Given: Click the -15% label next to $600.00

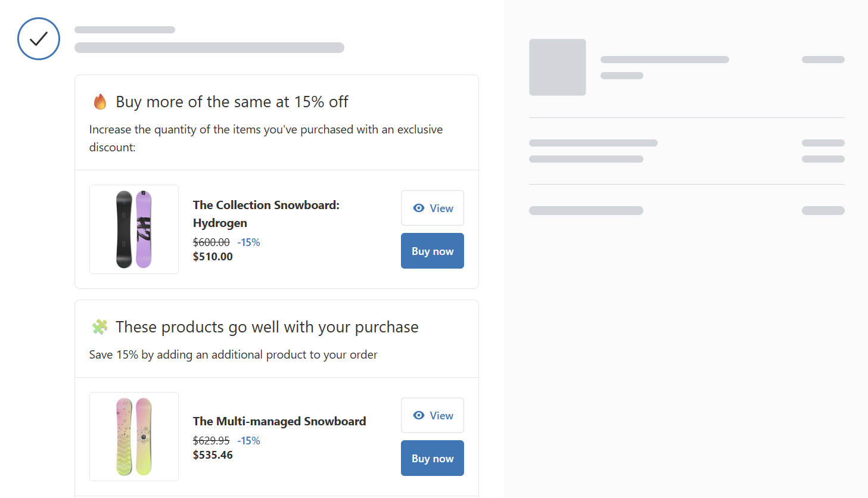Looking at the screenshot, I should coord(249,242).
